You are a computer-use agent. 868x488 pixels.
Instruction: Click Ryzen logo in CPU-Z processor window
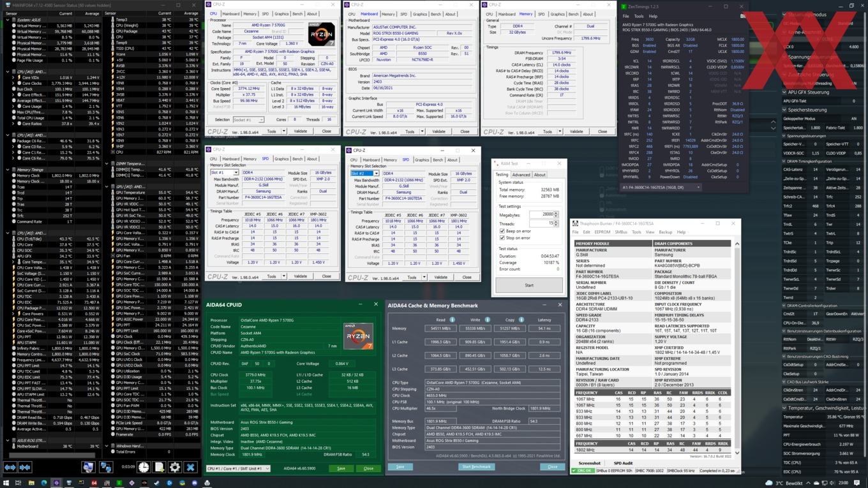click(x=321, y=33)
